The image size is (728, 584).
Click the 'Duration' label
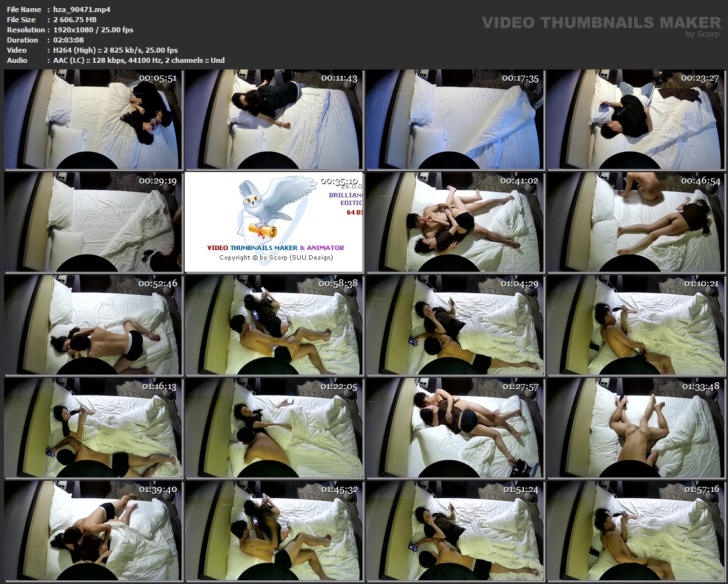coord(22,40)
